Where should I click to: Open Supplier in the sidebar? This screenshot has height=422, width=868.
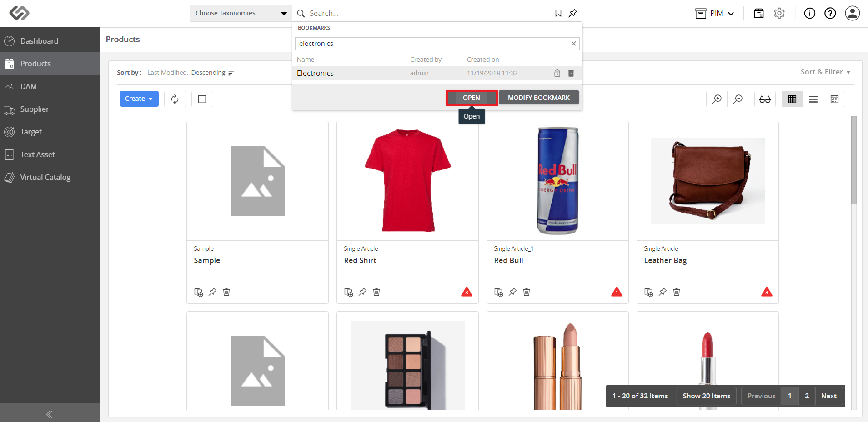tap(50, 109)
